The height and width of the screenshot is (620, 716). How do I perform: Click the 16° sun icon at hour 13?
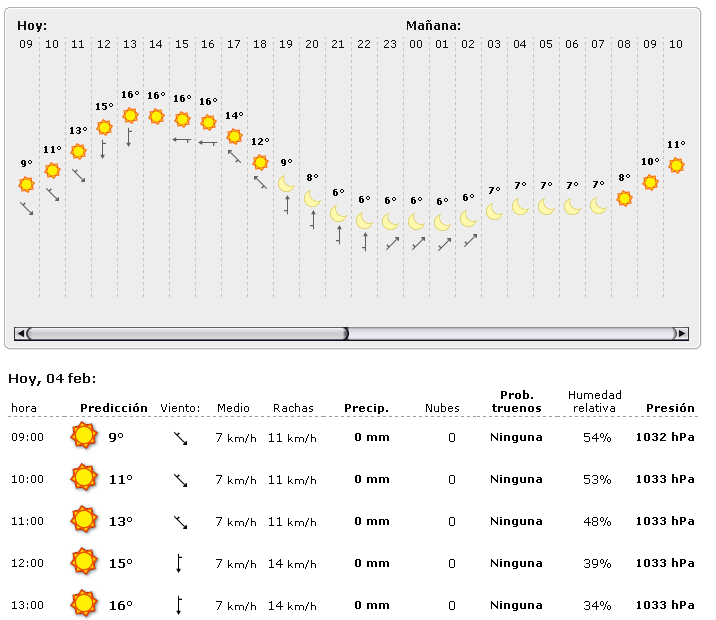coord(130,115)
